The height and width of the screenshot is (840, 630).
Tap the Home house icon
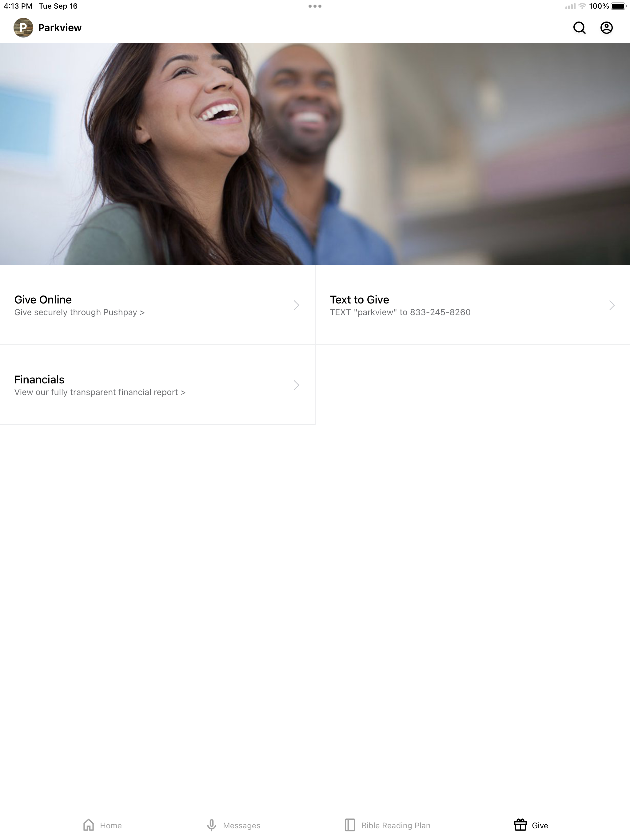point(89,825)
